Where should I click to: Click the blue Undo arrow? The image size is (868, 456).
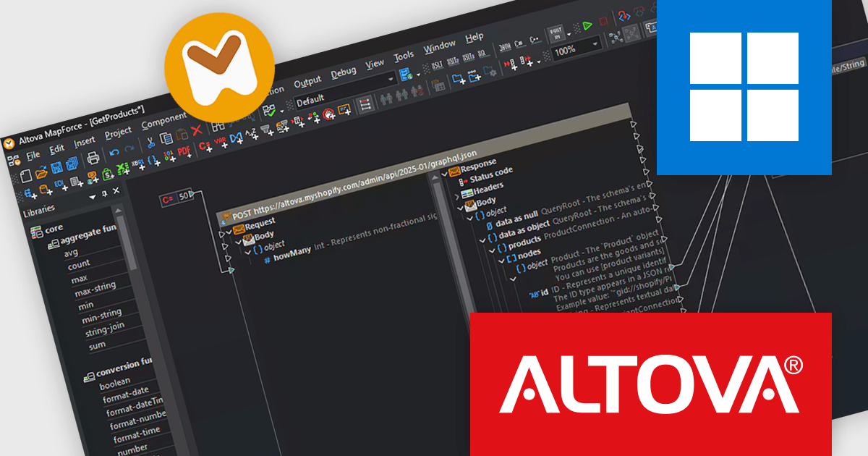[x=114, y=152]
